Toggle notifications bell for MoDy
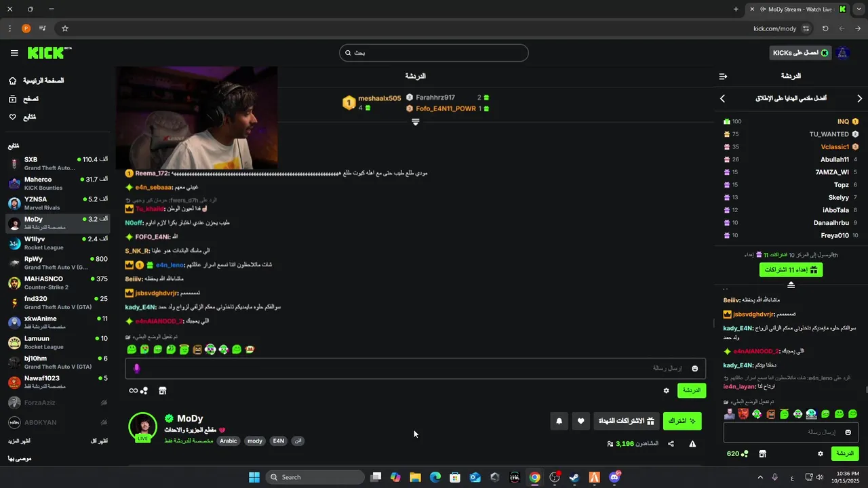Screen dimensions: 868x488 (559, 421)
